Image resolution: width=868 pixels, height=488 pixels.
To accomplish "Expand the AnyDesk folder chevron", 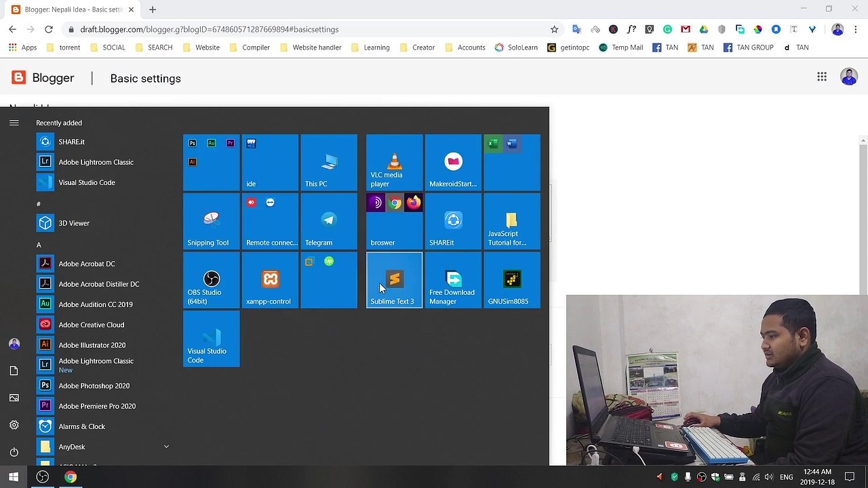I will pyautogui.click(x=166, y=447).
